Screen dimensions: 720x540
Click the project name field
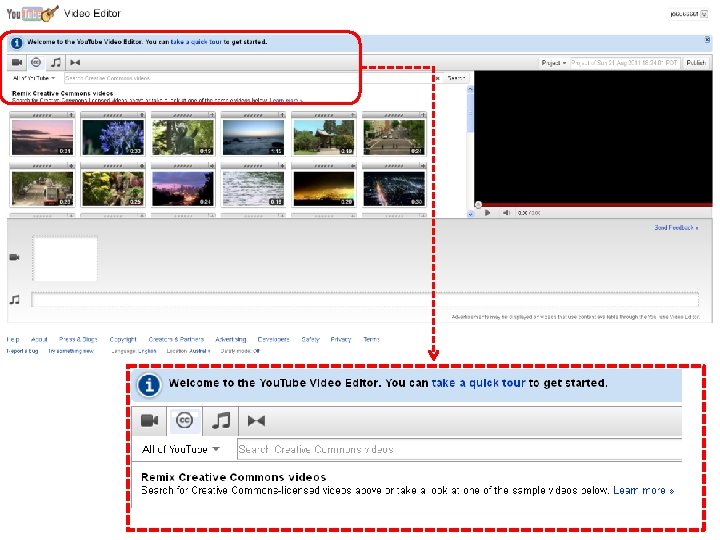point(624,62)
